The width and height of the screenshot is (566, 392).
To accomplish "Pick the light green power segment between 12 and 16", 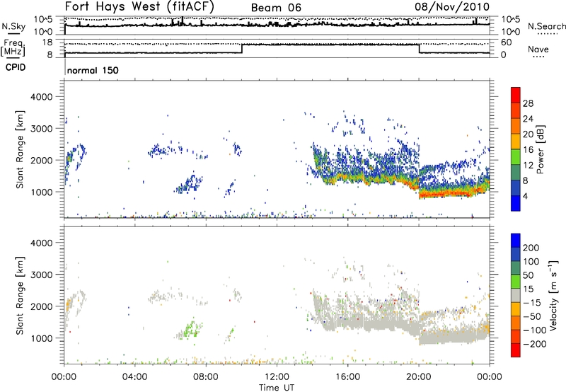I will click(x=516, y=156).
